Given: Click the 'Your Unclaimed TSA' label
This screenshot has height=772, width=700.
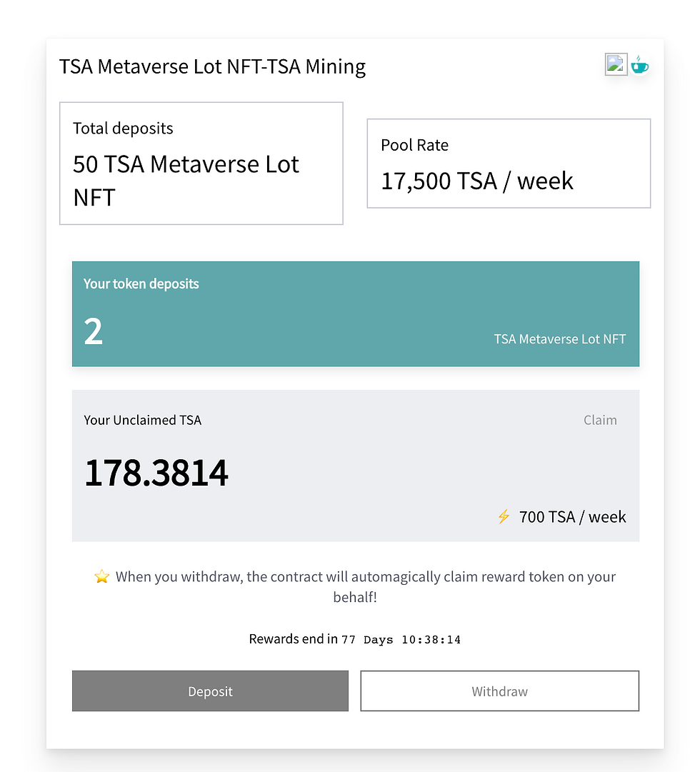Looking at the screenshot, I should tap(142, 420).
